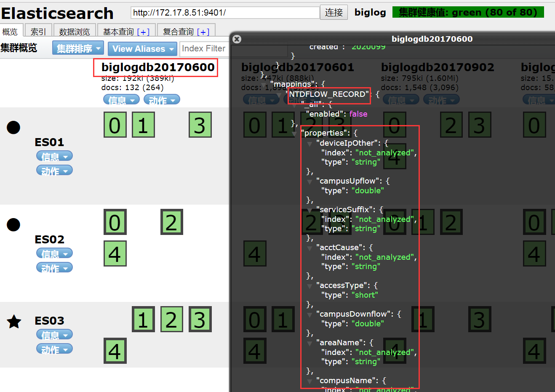The height and width of the screenshot is (392, 555).
Task: Click the ES03 node name
Action: pos(50,321)
